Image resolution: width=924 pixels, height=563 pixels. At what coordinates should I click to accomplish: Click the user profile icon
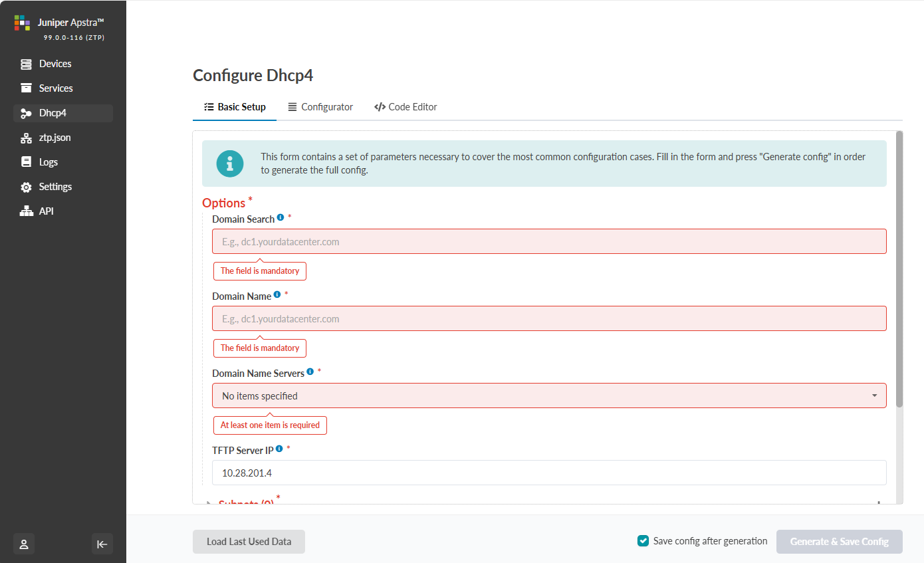24,544
